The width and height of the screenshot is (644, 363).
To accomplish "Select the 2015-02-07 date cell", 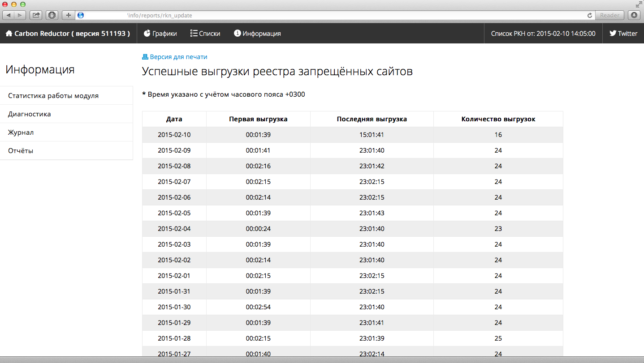I will tap(174, 182).
